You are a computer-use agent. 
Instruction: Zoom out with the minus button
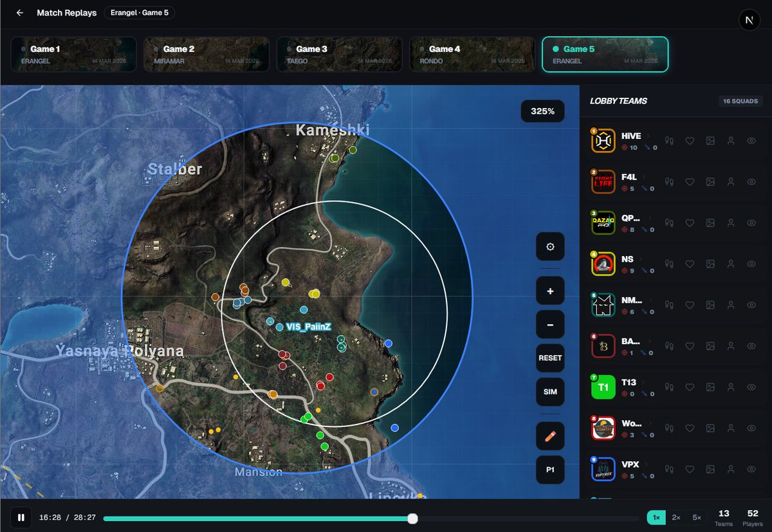point(550,325)
